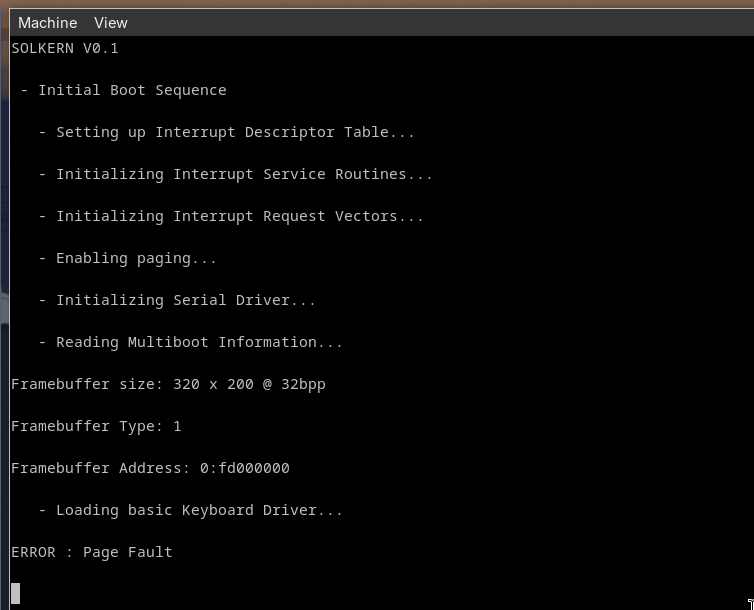
Task: Open the Machine menu
Action: tap(48, 23)
